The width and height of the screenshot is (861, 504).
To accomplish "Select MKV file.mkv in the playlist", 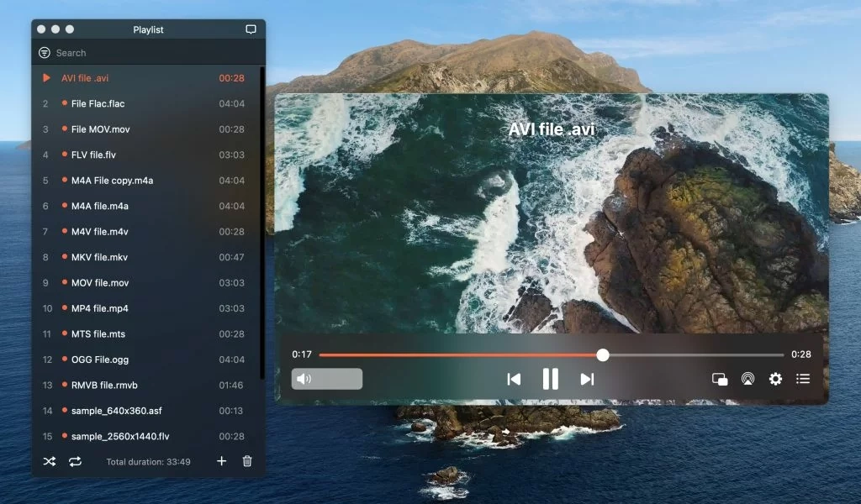I will 99,257.
